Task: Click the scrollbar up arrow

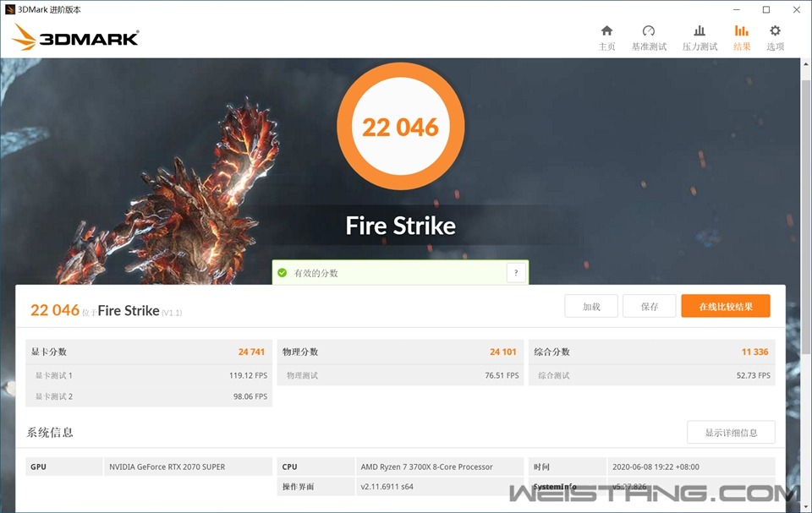Action: [x=804, y=65]
